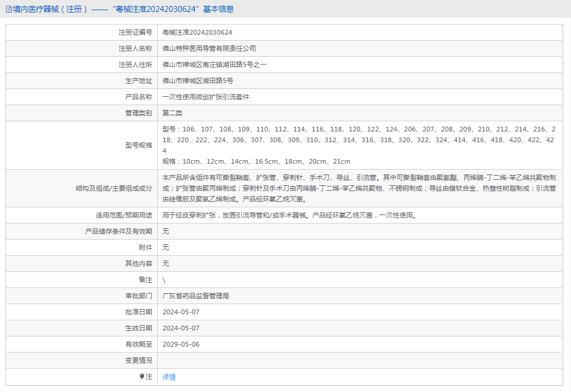The width and height of the screenshot is (571, 392).
Task: Click the 审批部门 label
Action: click(139, 296)
